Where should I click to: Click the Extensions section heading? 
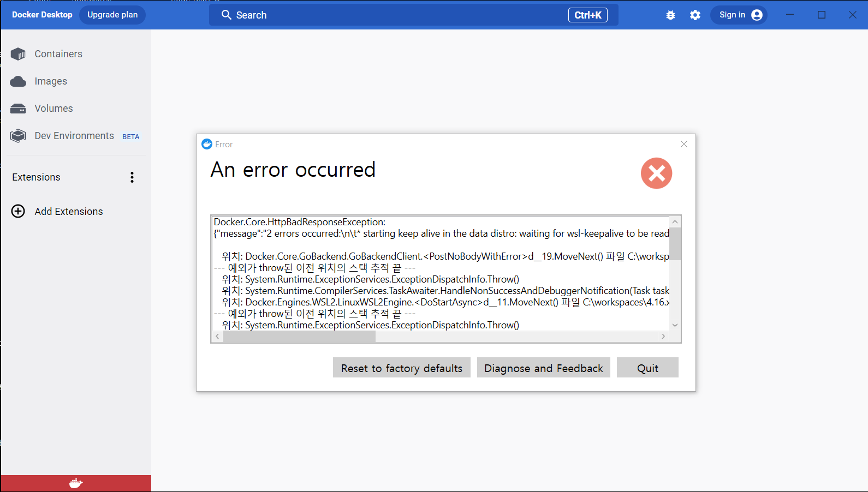point(36,177)
